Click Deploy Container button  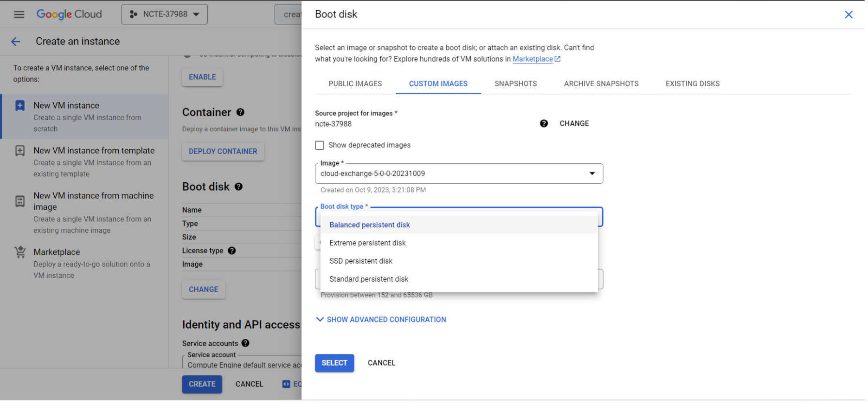point(223,152)
